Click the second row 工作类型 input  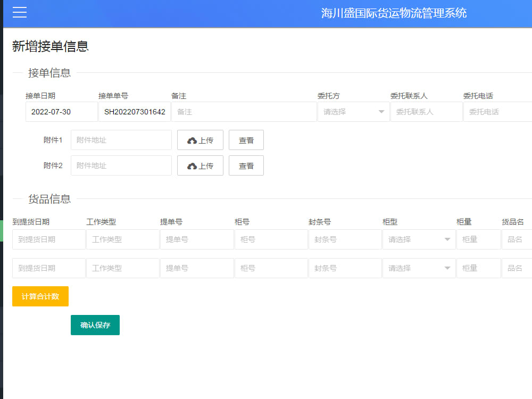coord(122,268)
